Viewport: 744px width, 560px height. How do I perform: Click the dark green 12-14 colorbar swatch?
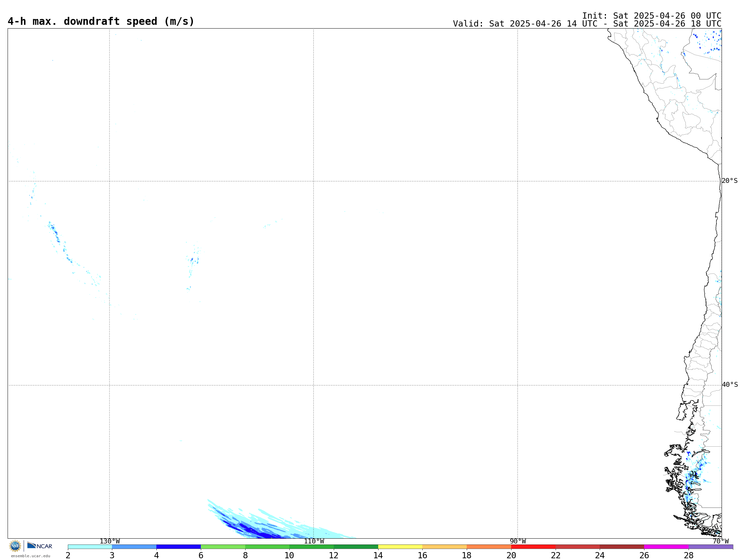(356, 547)
